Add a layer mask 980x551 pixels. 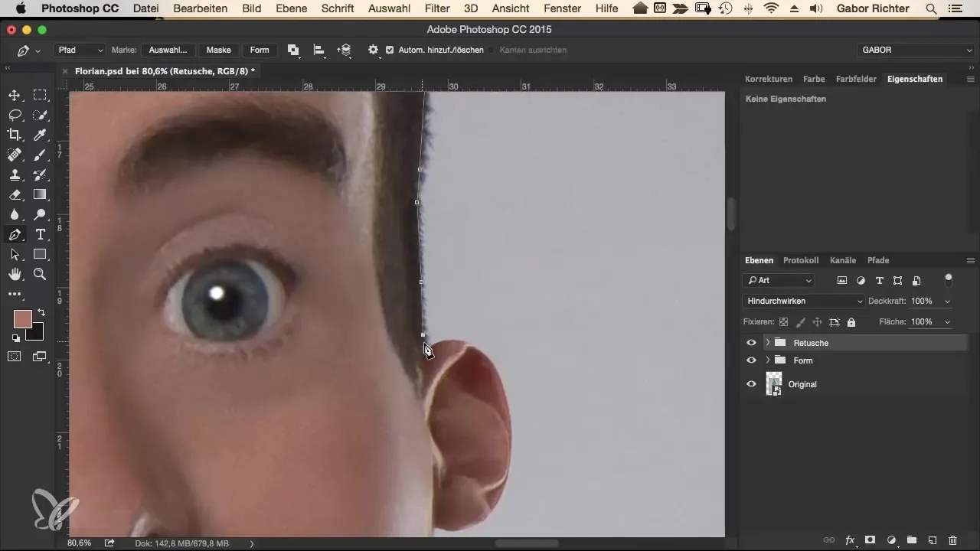[870, 540]
